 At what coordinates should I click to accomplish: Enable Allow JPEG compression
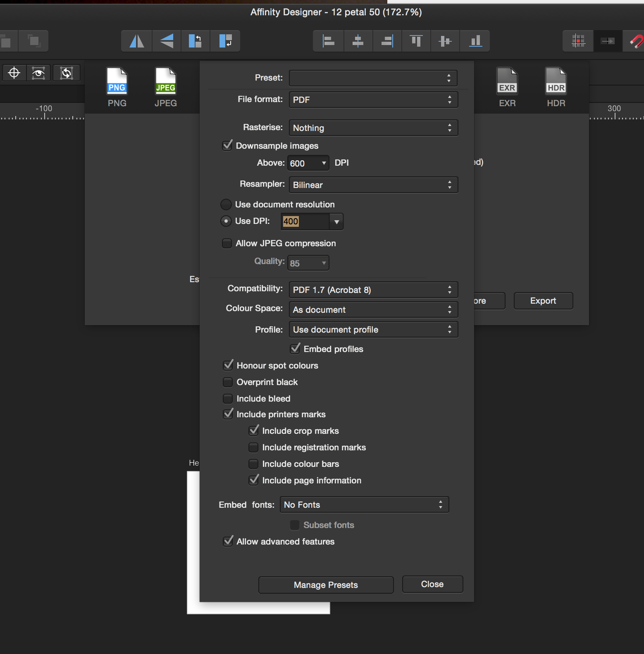click(x=227, y=243)
